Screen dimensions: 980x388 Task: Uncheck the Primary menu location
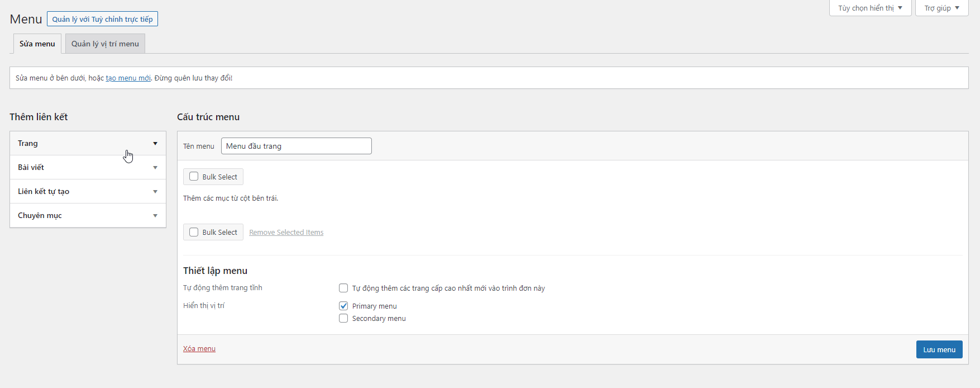343,306
